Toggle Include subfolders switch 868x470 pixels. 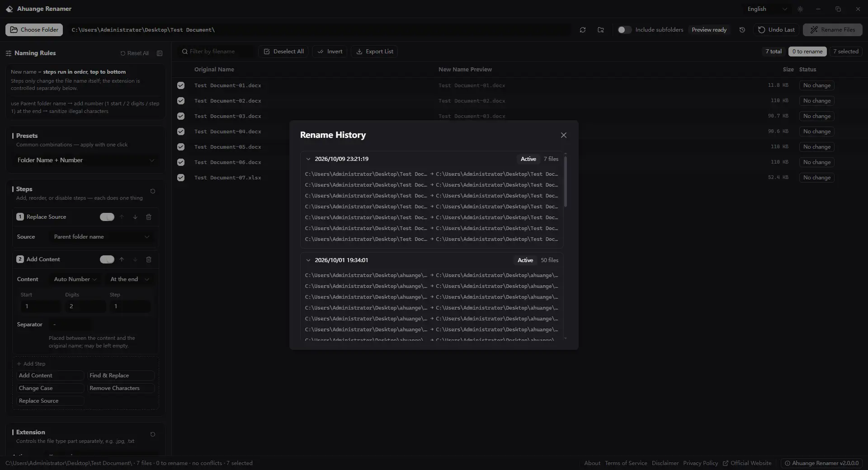pos(624,30)
